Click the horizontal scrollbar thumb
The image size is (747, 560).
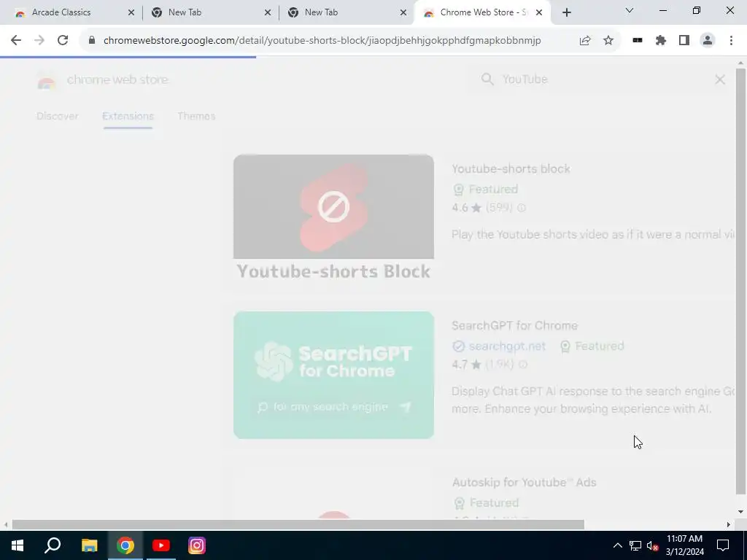tap(298, 525)
